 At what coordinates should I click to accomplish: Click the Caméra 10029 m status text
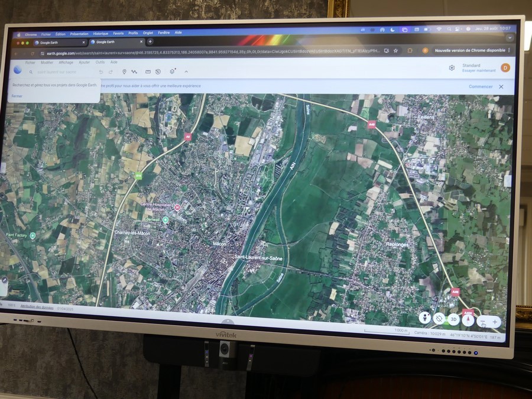coord(430,333)
